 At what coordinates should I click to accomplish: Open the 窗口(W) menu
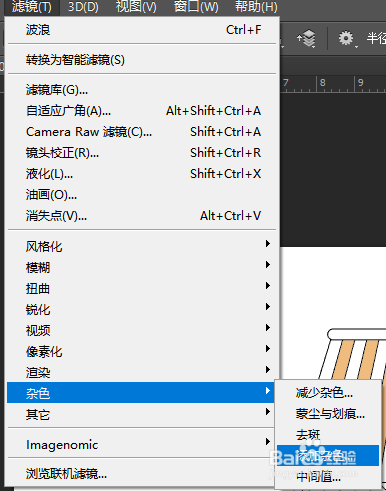(x=196, y=7)
